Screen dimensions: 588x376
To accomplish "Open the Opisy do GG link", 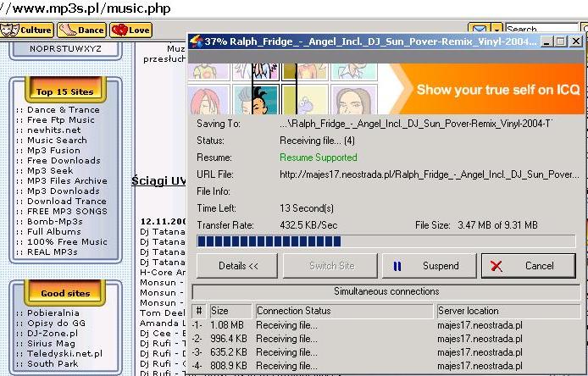I will point(56,323).
